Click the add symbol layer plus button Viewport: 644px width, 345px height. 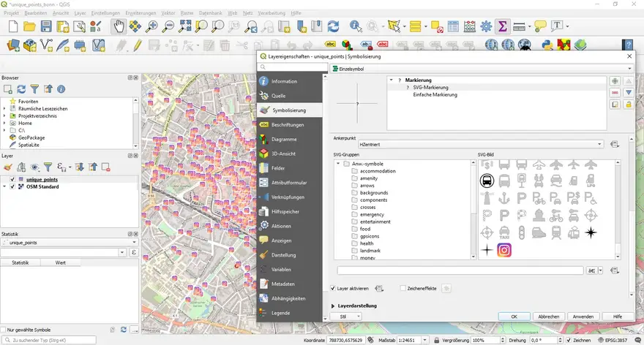[615, 81]
